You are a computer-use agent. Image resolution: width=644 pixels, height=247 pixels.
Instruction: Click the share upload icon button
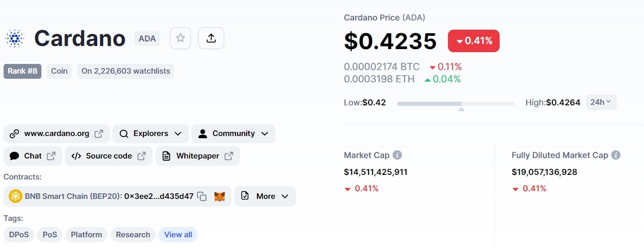click(x=211, y=38)
